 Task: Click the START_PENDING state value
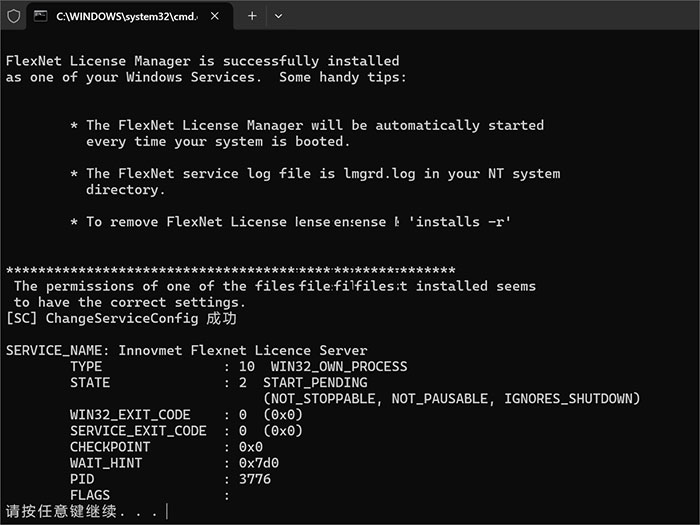(x=314, y=382)
